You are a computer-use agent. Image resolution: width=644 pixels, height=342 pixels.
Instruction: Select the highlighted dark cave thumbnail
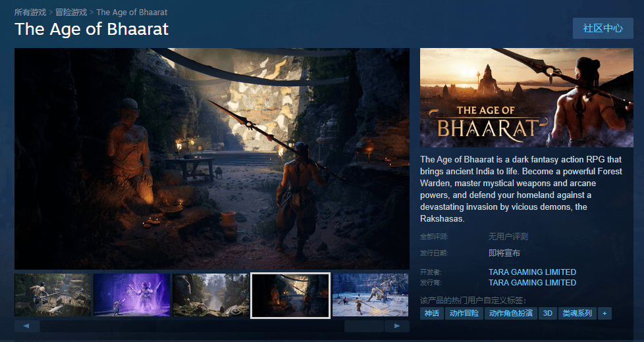[x=290, y=295]
